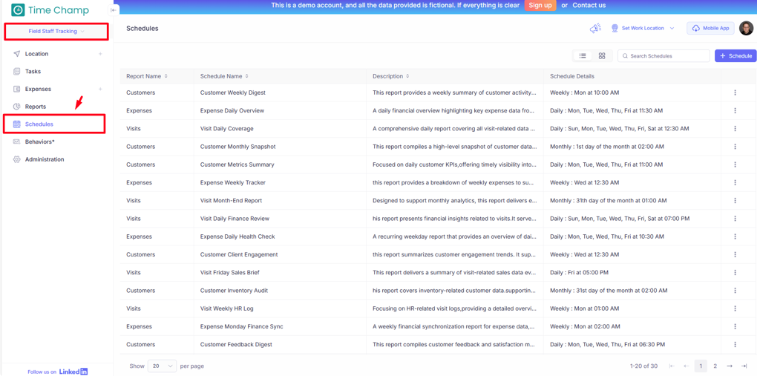Viewport: 757px width, 382px height.
Task: Click the Visit Weekly HR Log schedule name
Action: [227, 309]
